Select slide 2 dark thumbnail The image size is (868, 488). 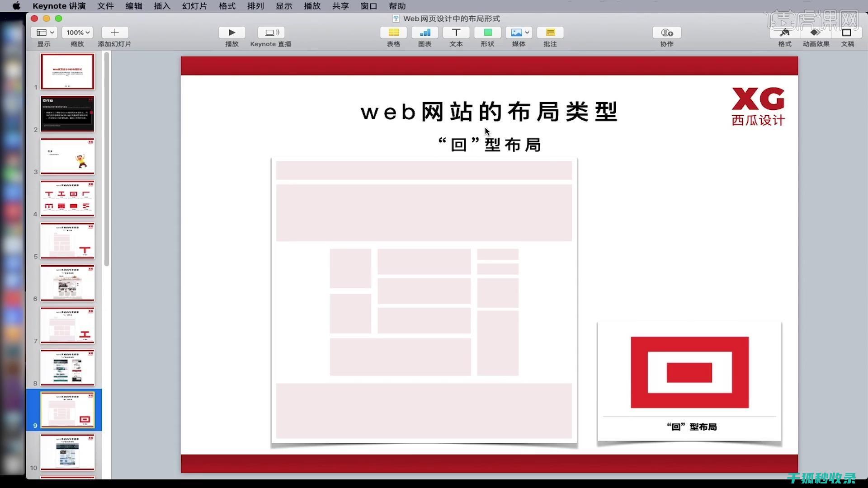pyautogui.click(x=67, y=114)
